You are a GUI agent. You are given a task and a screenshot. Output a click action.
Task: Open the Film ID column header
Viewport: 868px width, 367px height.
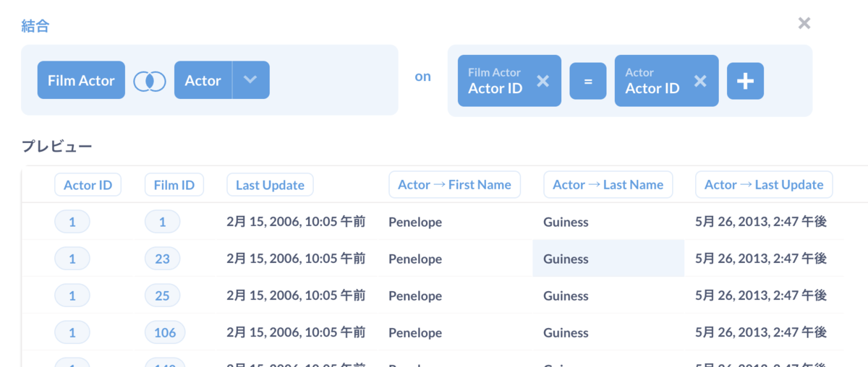tap(174, 185)
